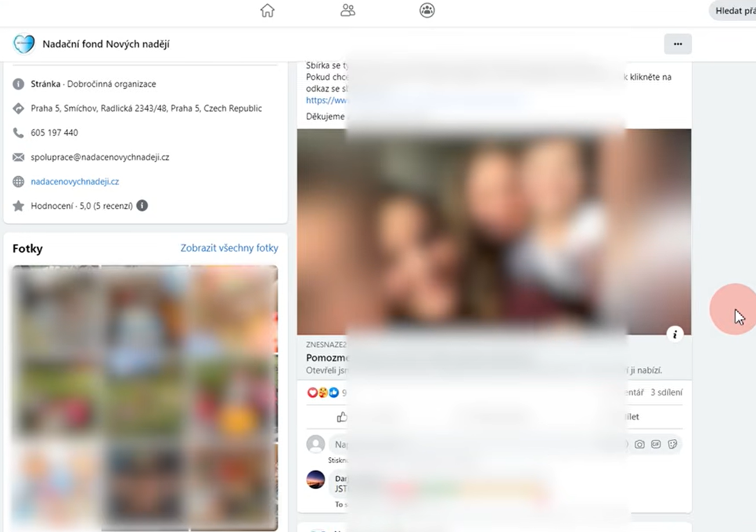Click the post reactions emoji summary
The height and width of the screenshot is (532, 756).
[x=323, y=393]
